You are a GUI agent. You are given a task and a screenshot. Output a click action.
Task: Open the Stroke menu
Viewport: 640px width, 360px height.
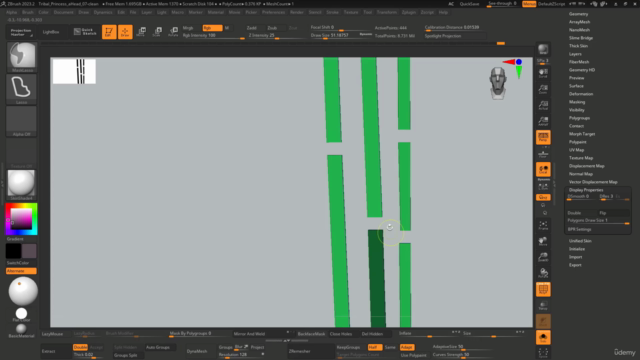click(332, 12)
